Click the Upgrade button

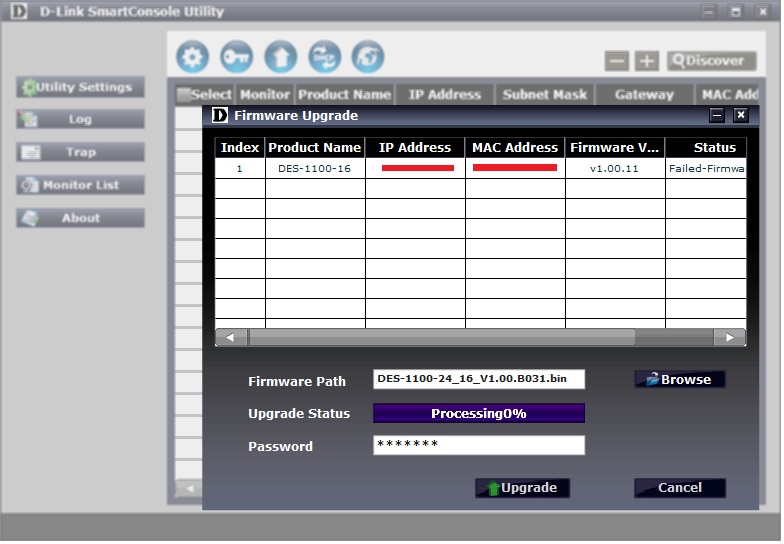click(x=522, y=488)
